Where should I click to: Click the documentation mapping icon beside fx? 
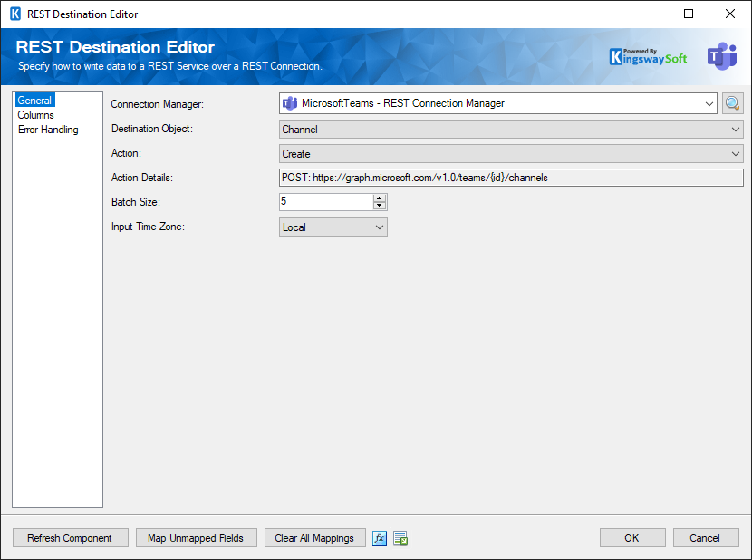pos(400,538)
